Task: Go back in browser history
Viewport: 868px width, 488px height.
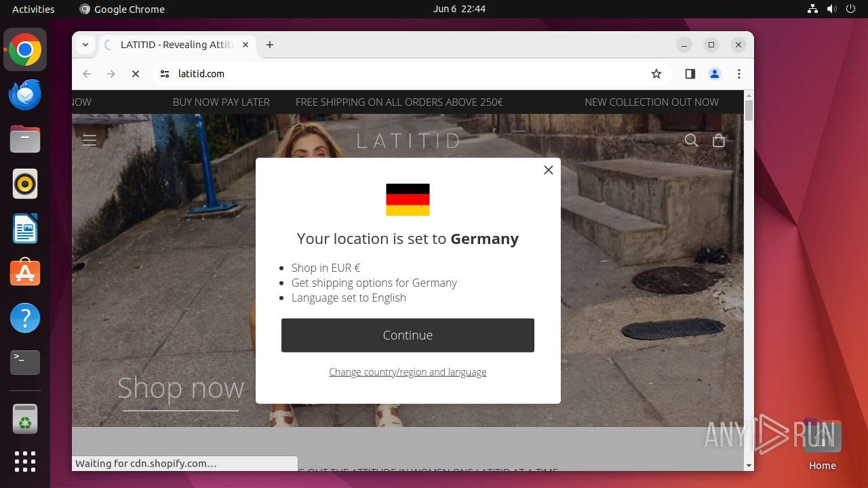Action: tap(87, 74)
